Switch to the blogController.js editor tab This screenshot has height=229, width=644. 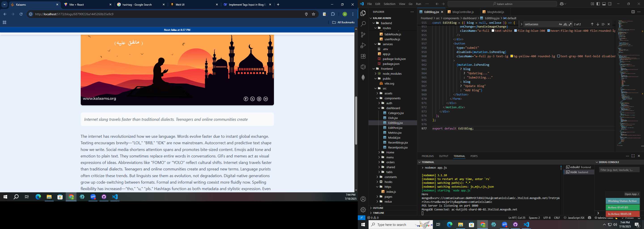[x=463, y=12]
